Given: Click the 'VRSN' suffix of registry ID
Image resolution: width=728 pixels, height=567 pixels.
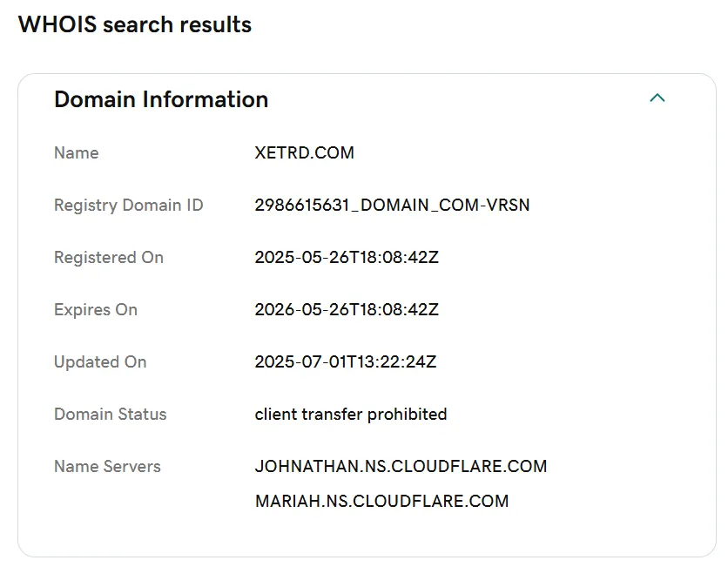Looking at the screenshot, I should (x=509, y=206).
